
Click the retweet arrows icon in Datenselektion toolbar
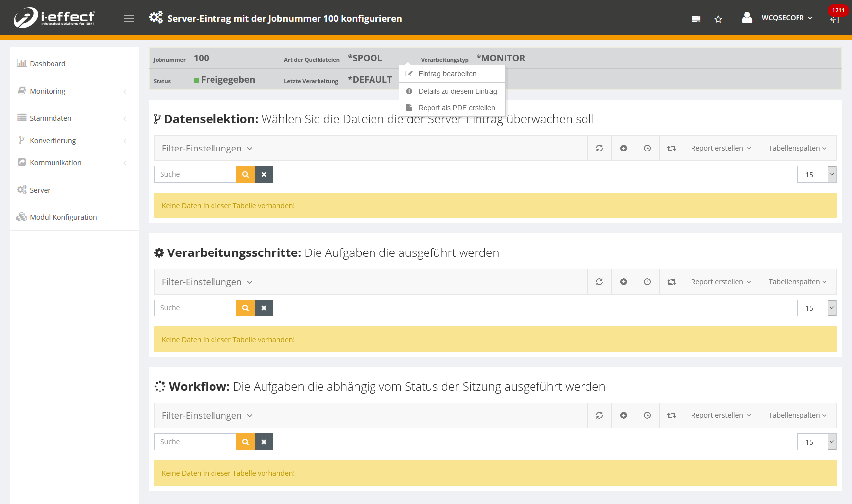pos(671,148)
